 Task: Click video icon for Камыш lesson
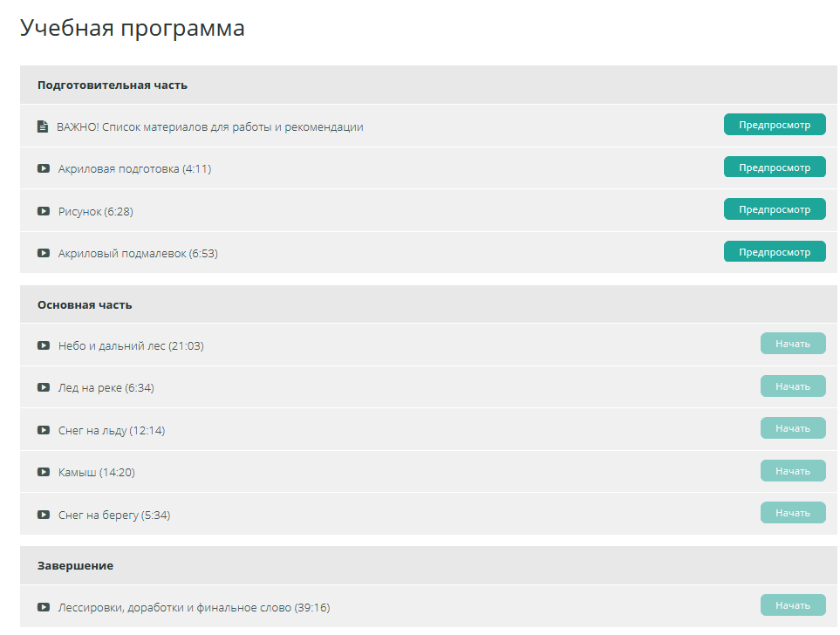click(x=44, y=472)
